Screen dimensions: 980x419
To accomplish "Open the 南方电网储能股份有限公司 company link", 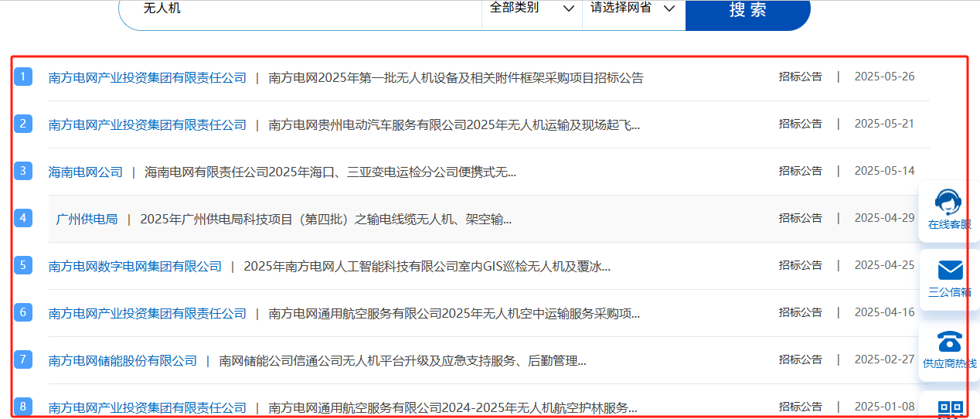I will 123,360.
